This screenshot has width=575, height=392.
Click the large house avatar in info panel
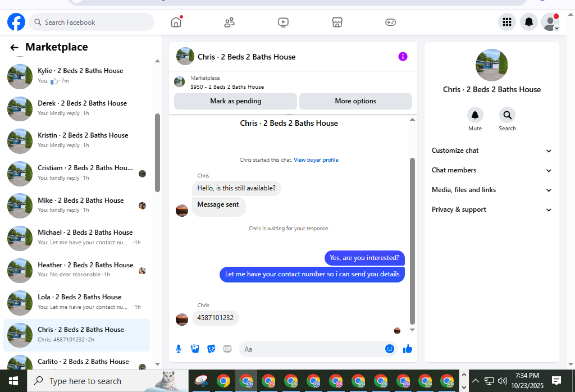[x=491, y=65]
